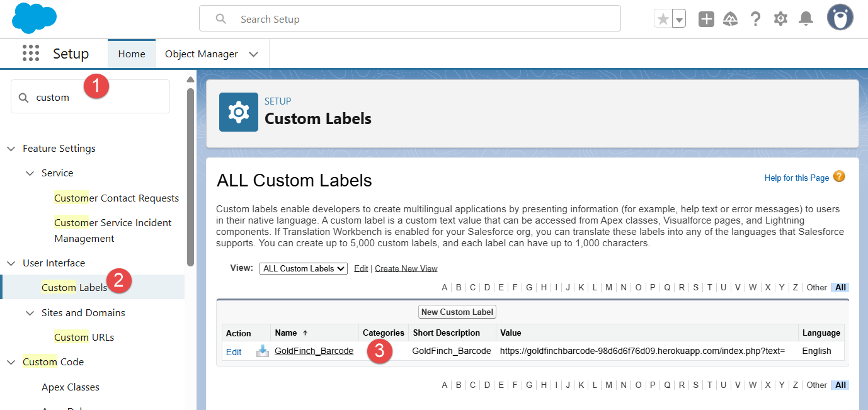868x410 pixels.
Task: Open the GoldFinch_Barcode label link
Action: click(x=314, y=351)
